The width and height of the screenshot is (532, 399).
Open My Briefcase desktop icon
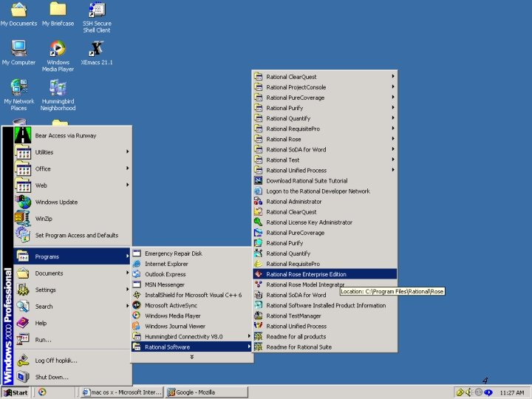point(58,14)
